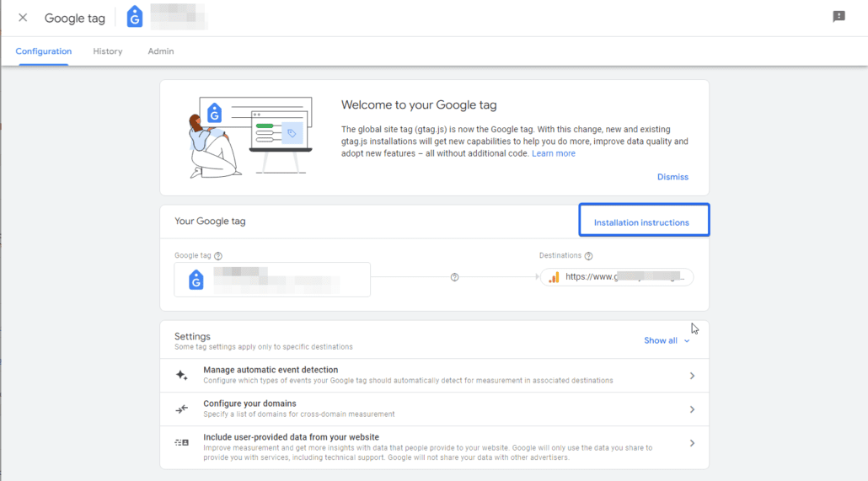Follow the Learn more link
This screenshot has width=868, height=481.
pos(553,153)
